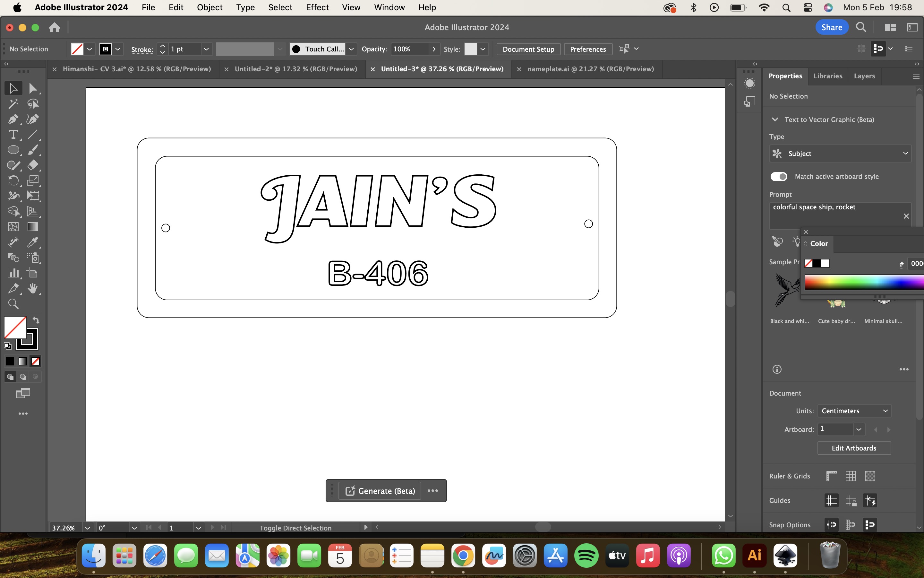The width and height of the screenshot is (924, 578).
Task: Toggle Match active artboard style switch
Action: coord(779,177)
